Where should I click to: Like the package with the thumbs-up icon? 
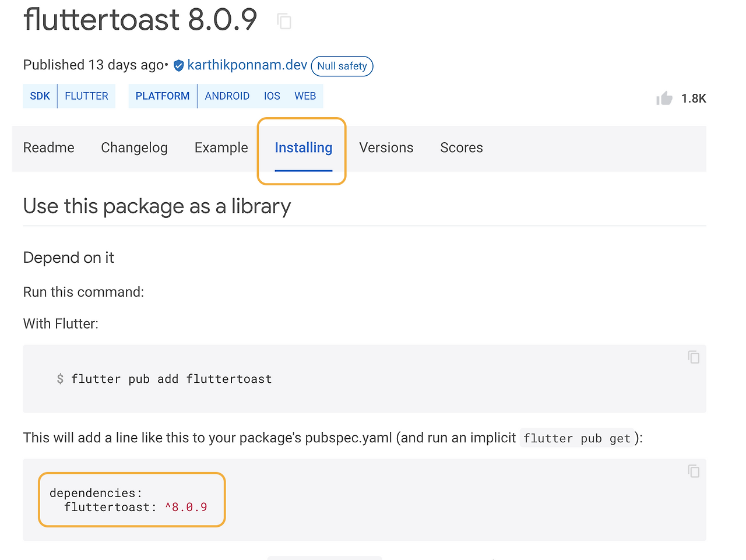pos(664,98)
